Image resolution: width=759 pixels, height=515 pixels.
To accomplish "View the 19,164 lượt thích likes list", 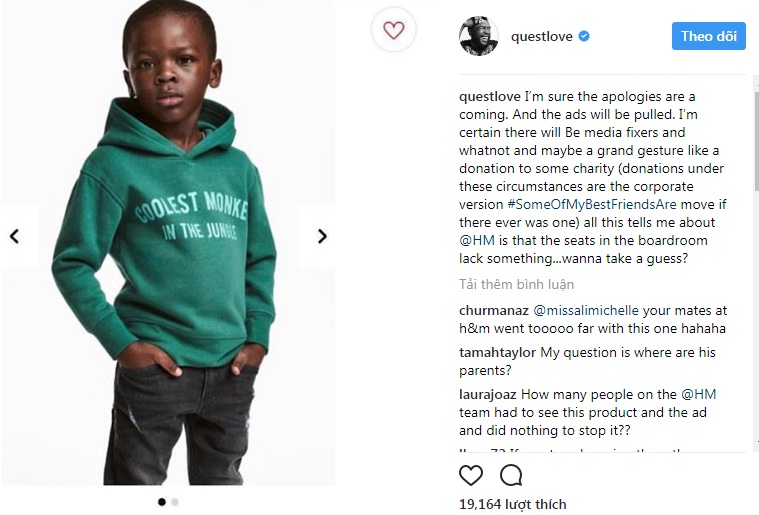I will (x=512, y=504).
